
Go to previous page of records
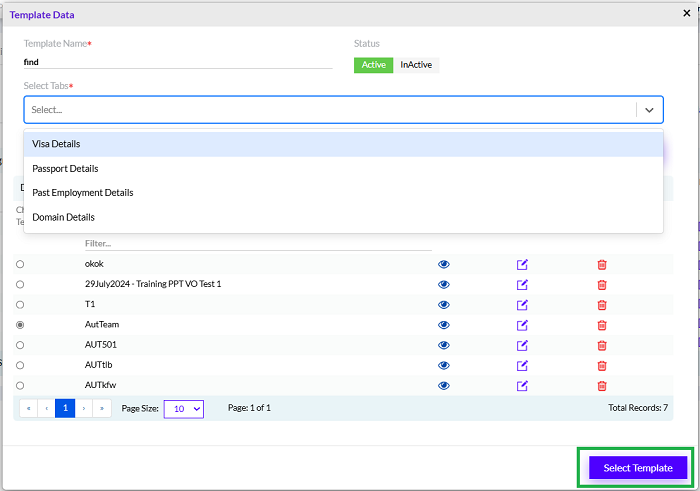click(46, 408)
